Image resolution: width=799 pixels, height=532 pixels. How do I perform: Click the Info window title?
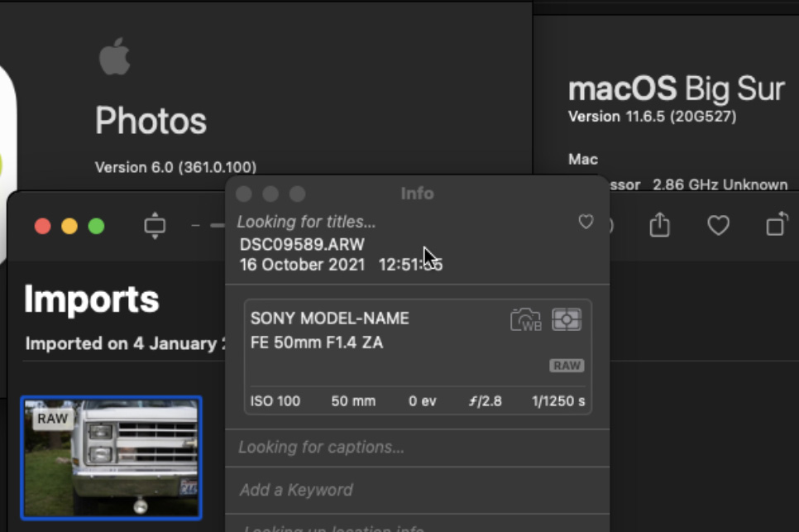pyautogui.click(x=418, y=194)
